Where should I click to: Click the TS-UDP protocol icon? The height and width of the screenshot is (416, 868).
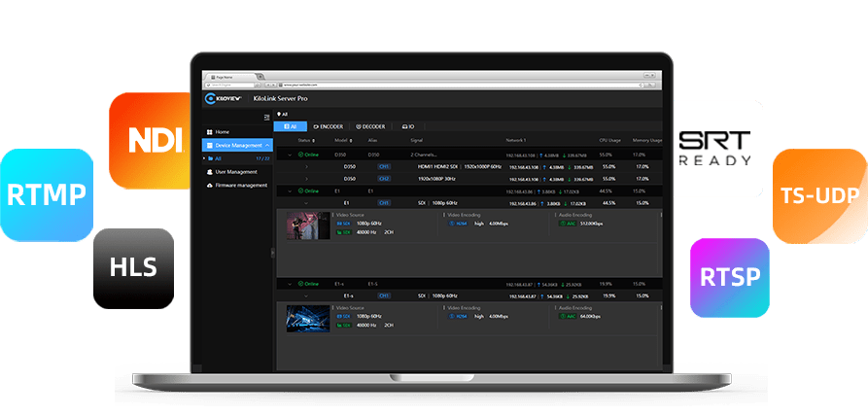[819, 195]
